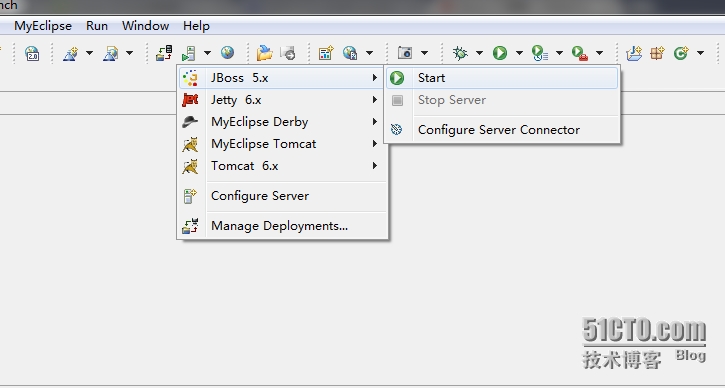This screenshot has width=725, height=388.
Task: Click the Deploy application to server icon
Action: point(164,53)
